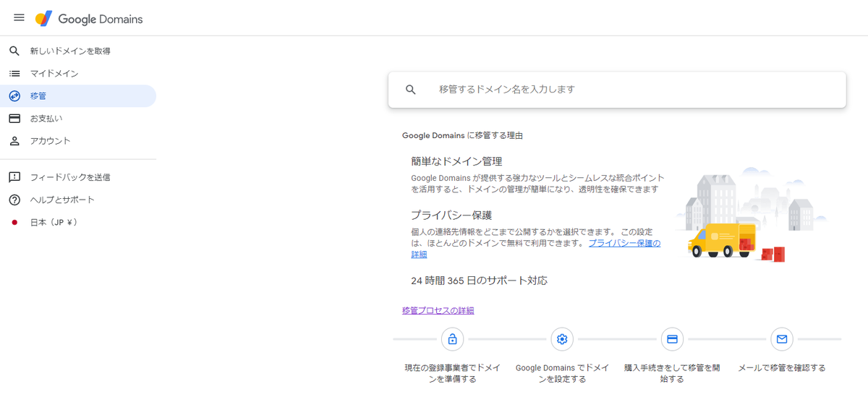Go to マイドメイン
The image size is (868, 397).
(x=78, y=74)
